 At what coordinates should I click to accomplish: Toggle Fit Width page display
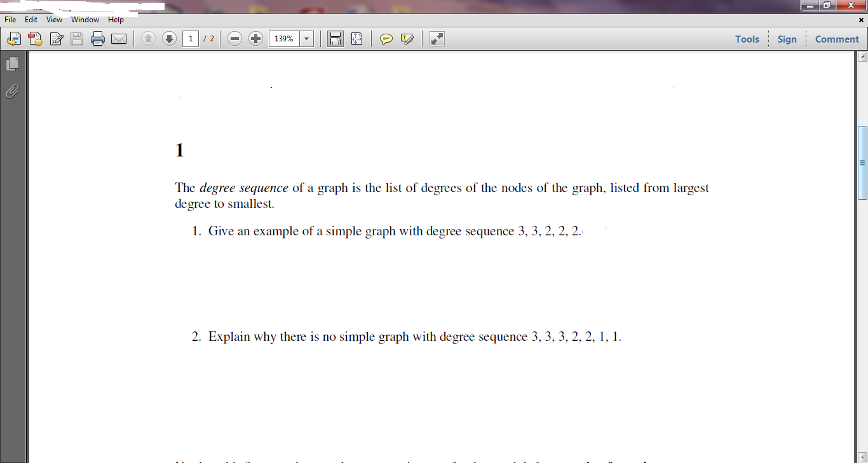(x=335, y=38)
